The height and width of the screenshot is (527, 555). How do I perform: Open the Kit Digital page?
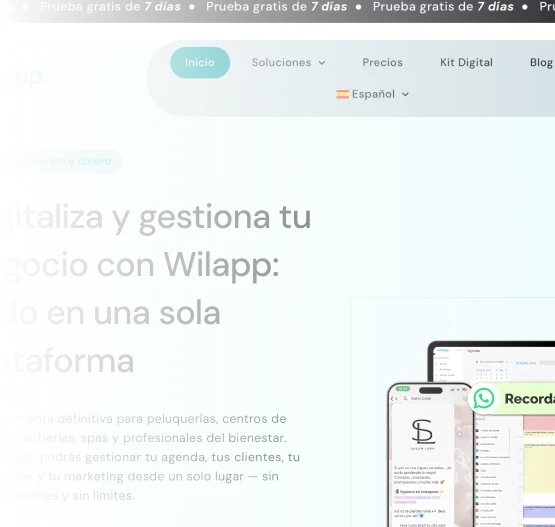pyautogui.click(x=466, y=62)
